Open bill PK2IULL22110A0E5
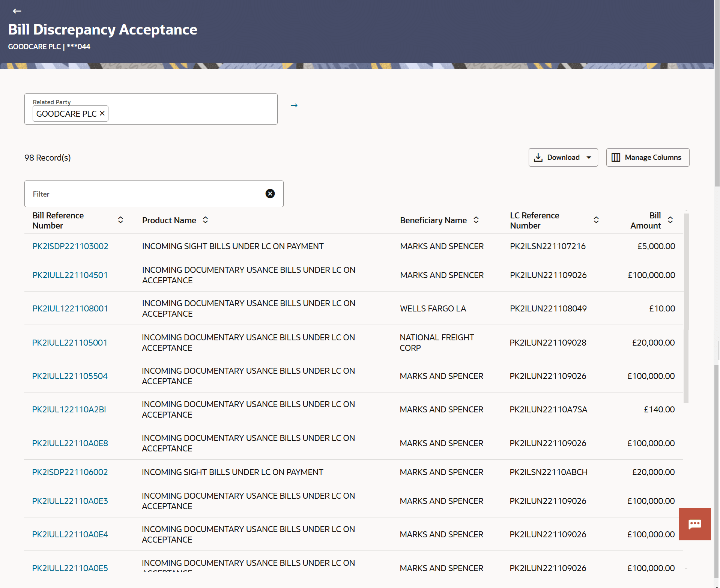The height and width of the screenshot is (588, 720). click(70, 568)
